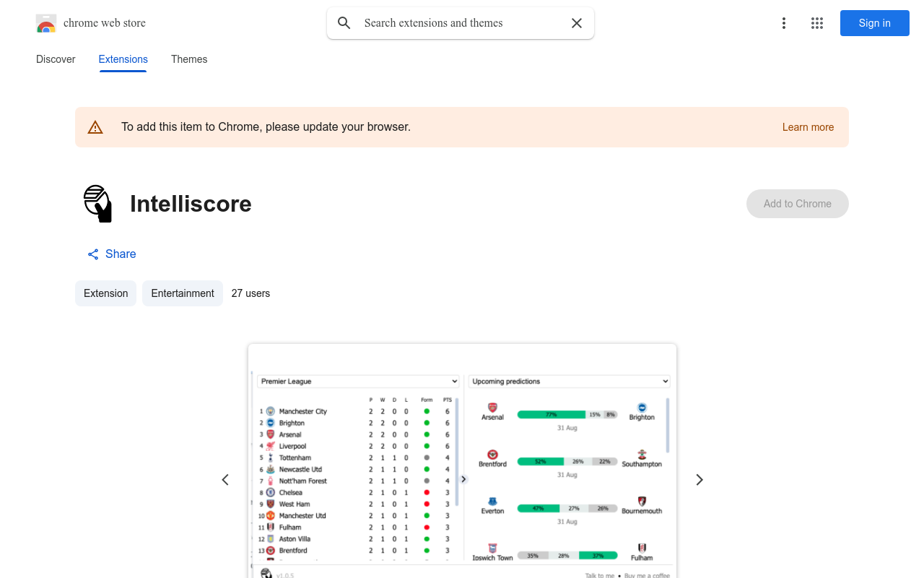
Task: Click the Intelliscore extension logo
Action: click(x=98, y=204)
